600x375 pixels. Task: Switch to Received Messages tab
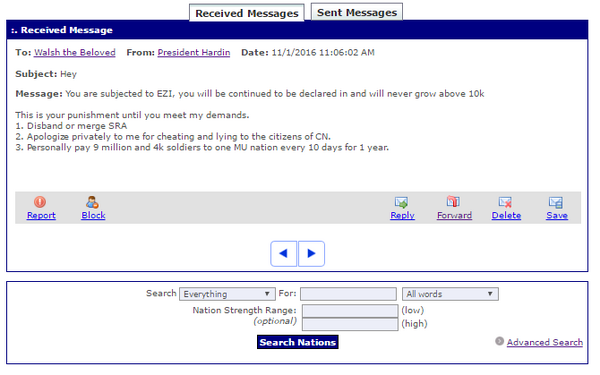click(x=247, y=13)
